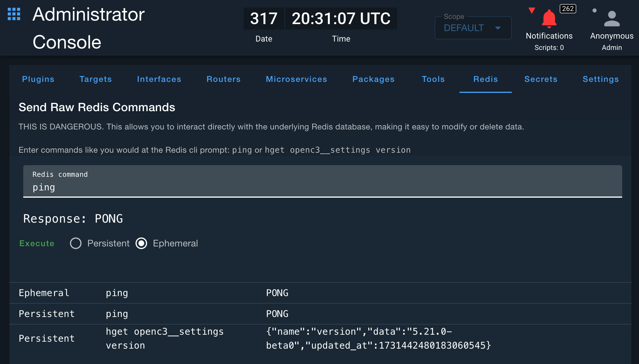Viewport: 639px width, 364px height.
Task: Select the Persistent radio button
Action: coord(76,243)
